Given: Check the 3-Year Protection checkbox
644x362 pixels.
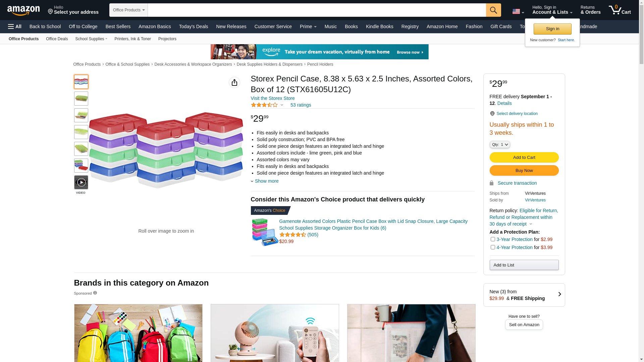Looking at the screenshot, I should 492,239.
